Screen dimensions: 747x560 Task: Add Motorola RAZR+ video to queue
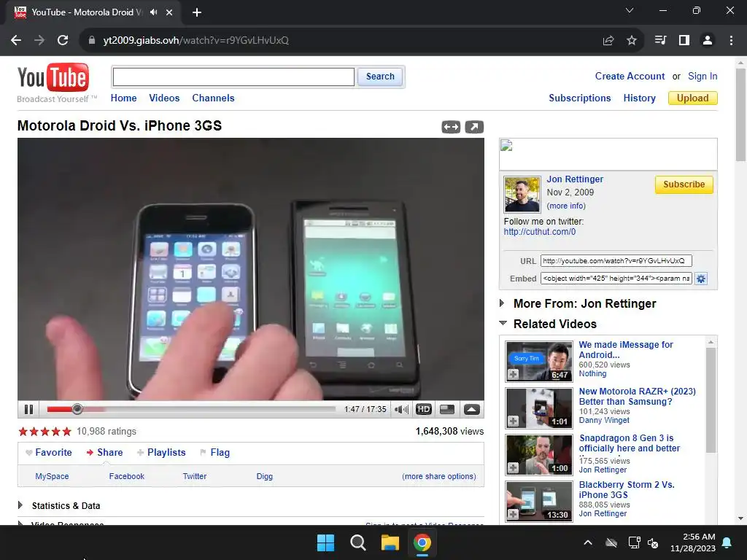[513, 421]
